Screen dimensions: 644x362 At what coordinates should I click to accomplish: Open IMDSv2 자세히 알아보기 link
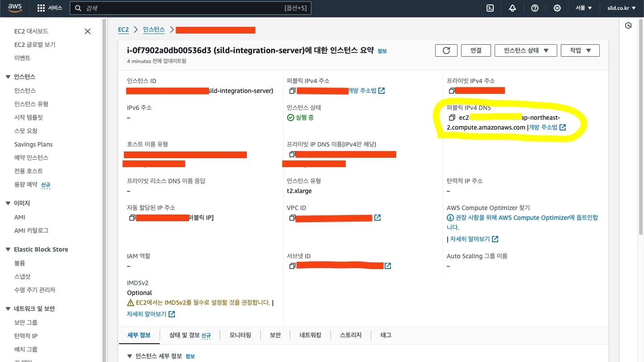coord(151,314)
